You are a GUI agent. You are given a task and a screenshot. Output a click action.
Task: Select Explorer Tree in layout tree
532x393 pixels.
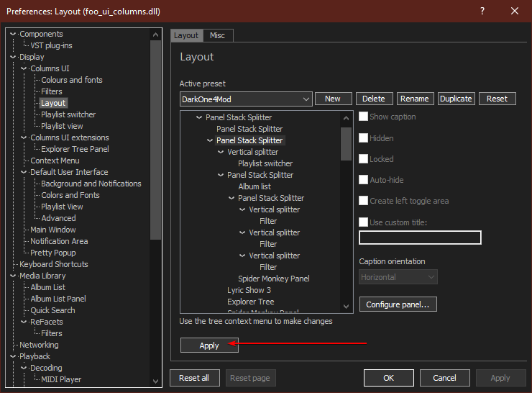click(x=250, y=302)
